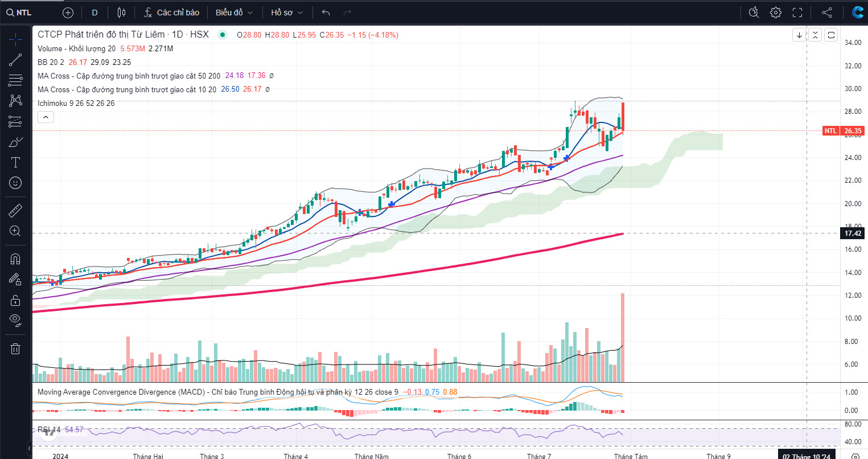Add a compare symbol with the plus icon
This screenshot has width=868, height=459.
(x=68, y=13)
